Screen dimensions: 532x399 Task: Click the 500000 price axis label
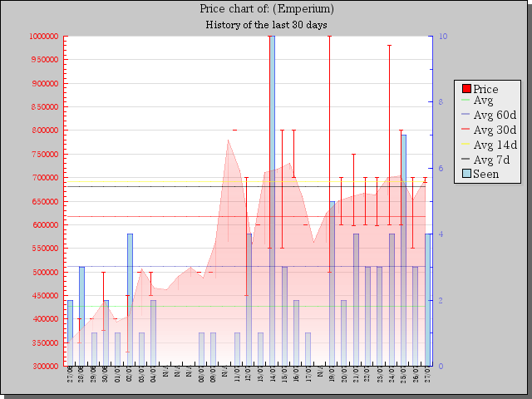pos(45,272)
